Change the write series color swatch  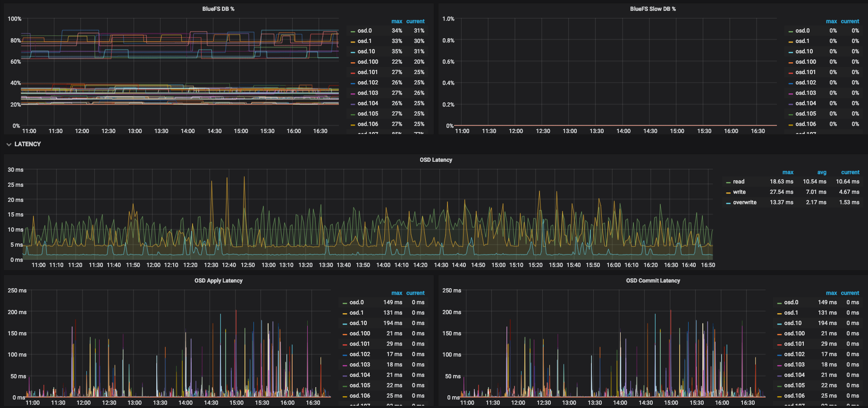pyautogui.click(x=728, y=192)
